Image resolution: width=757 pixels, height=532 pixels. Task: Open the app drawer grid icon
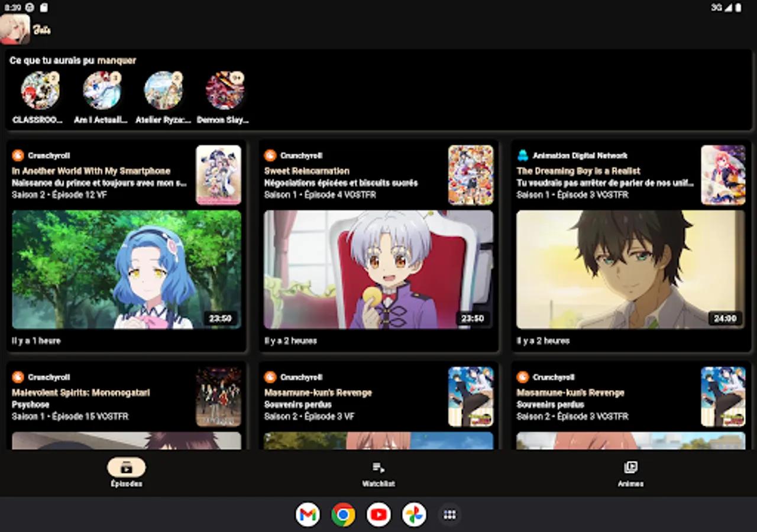point(449,514)
